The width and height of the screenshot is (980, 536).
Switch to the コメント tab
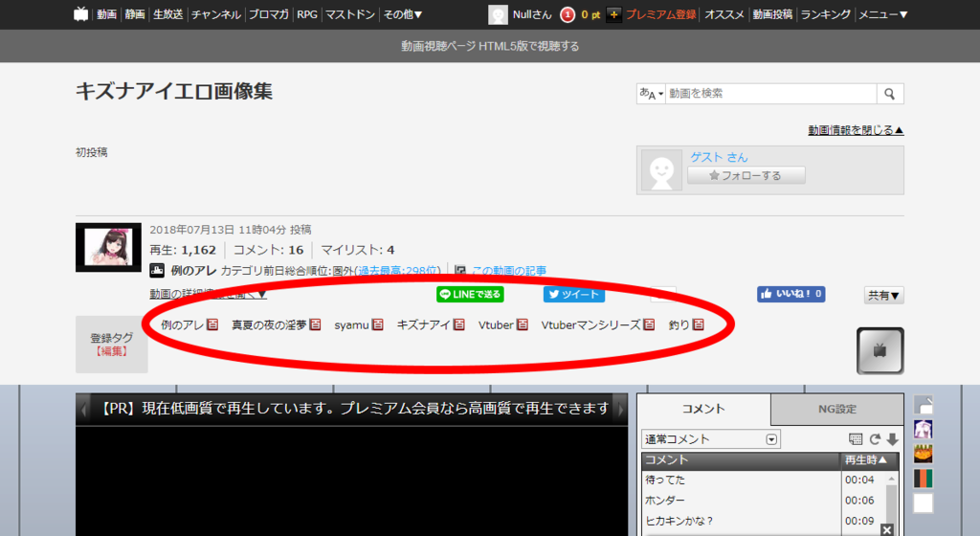[x=703, y=410]
